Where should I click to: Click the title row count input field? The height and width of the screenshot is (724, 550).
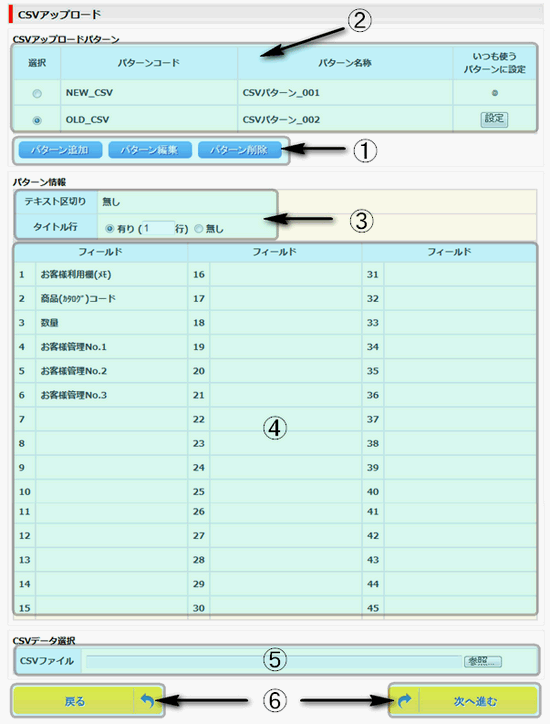pyautogui.click(x=158, y=228)
